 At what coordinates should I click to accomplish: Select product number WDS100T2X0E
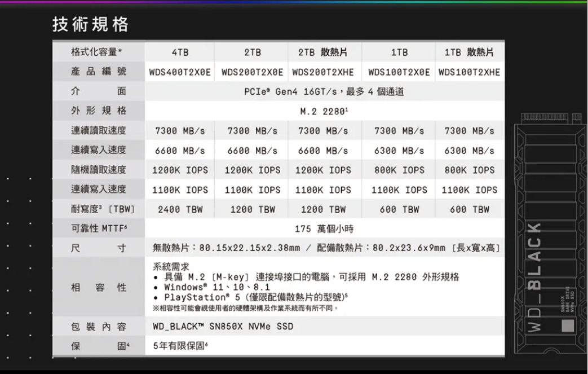[x=399, y=72]
